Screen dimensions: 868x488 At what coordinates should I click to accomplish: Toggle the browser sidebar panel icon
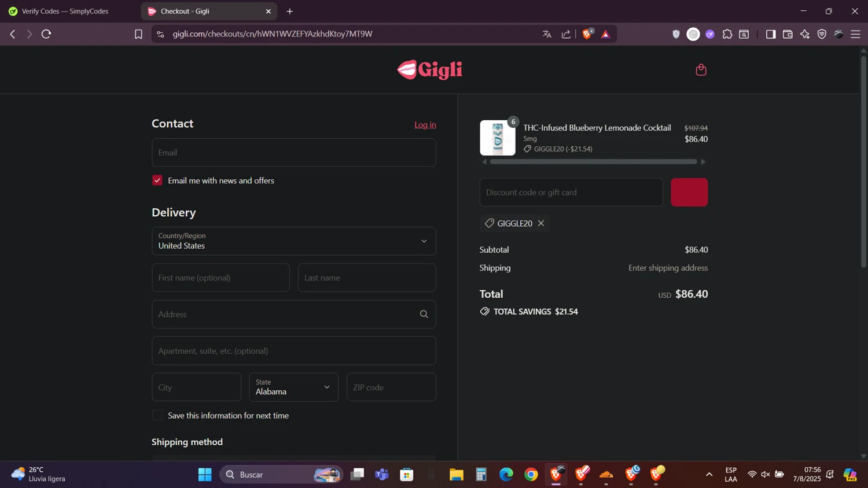pos(770,34)
